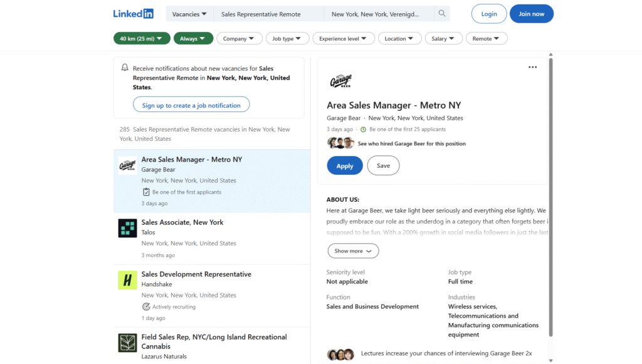Click the location search field
The width and height of the screenshot is (642, 364).
point(379,14)
